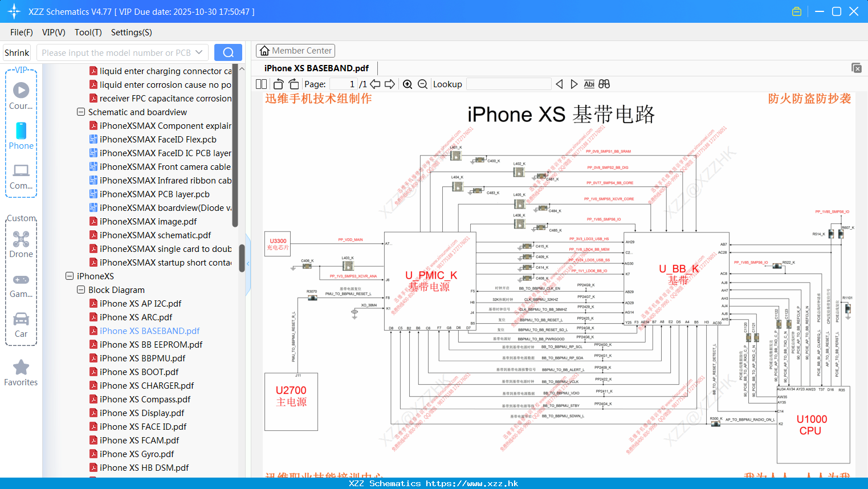
Task: Click the binoculars search icon
Action: click(x=604, y=84)
